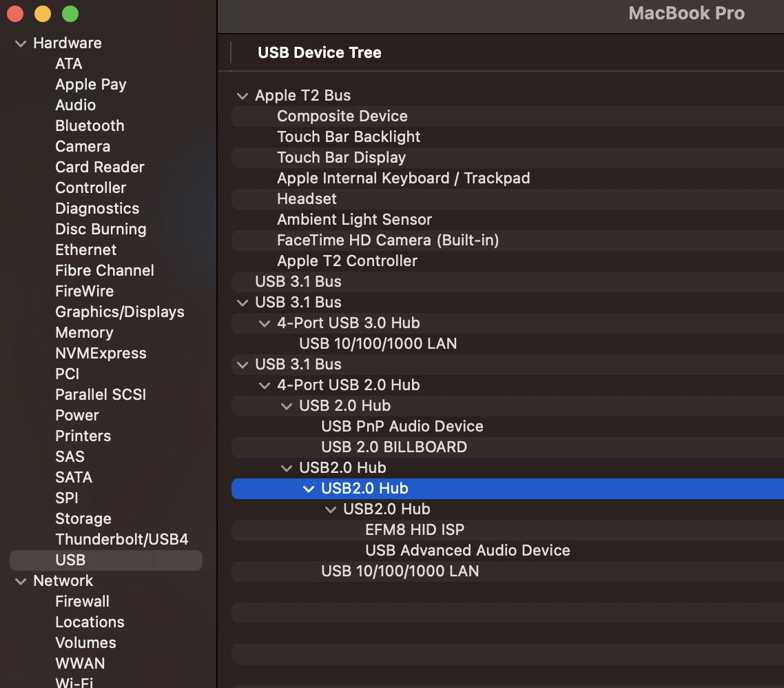The width and height of the screenshot is (784, 688).
Task: Open the Ethernet hardware entry
Action: point(85,250)
